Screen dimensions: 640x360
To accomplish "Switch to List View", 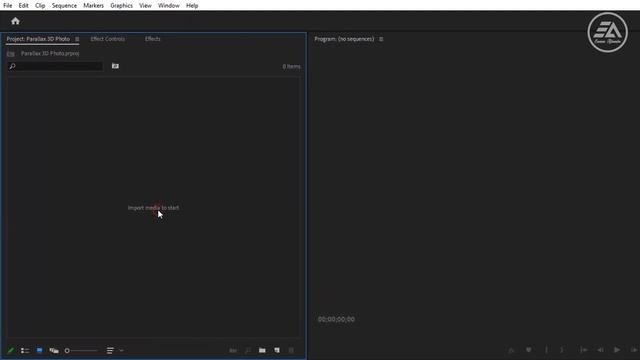I will (25, 350).
